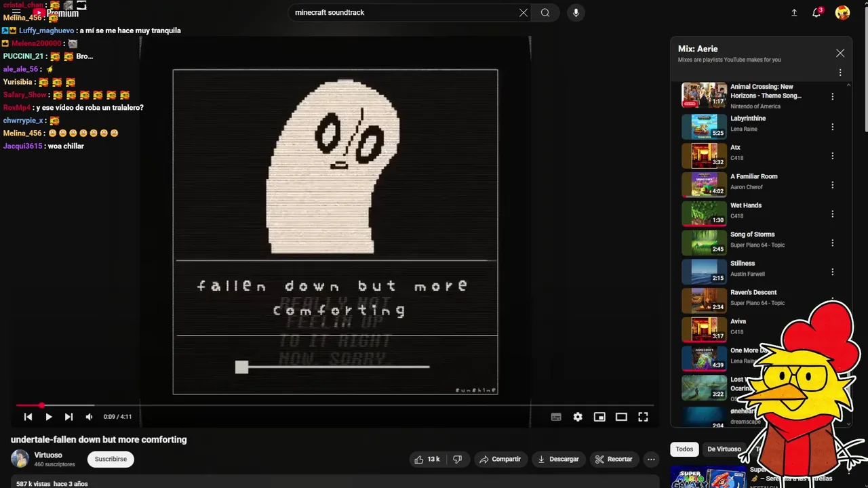Image resolution: width=868 pixels, height=488 pixels.
Task: Close the Mix: Aerie playlist panel
Action: click(840, 53)
